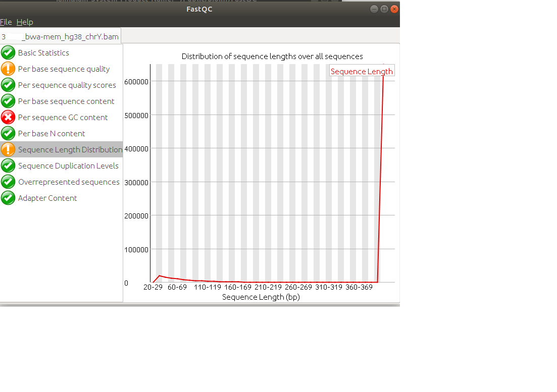Click the red fail icon for Per sequence GC content
The image size is (557, 392).
coord(8,117)
